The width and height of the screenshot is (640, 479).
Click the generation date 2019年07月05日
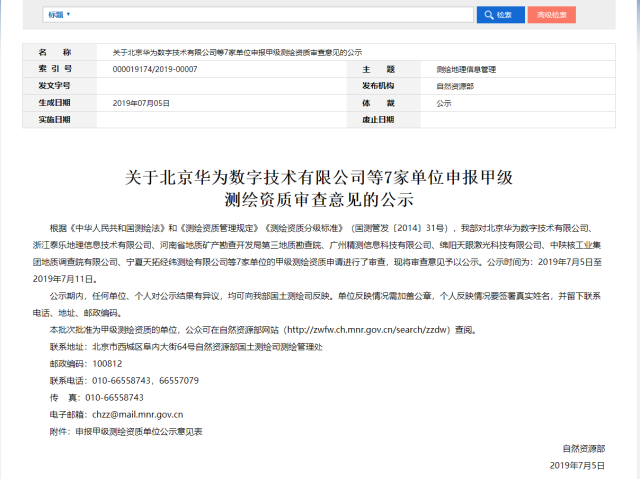[141, 103]
